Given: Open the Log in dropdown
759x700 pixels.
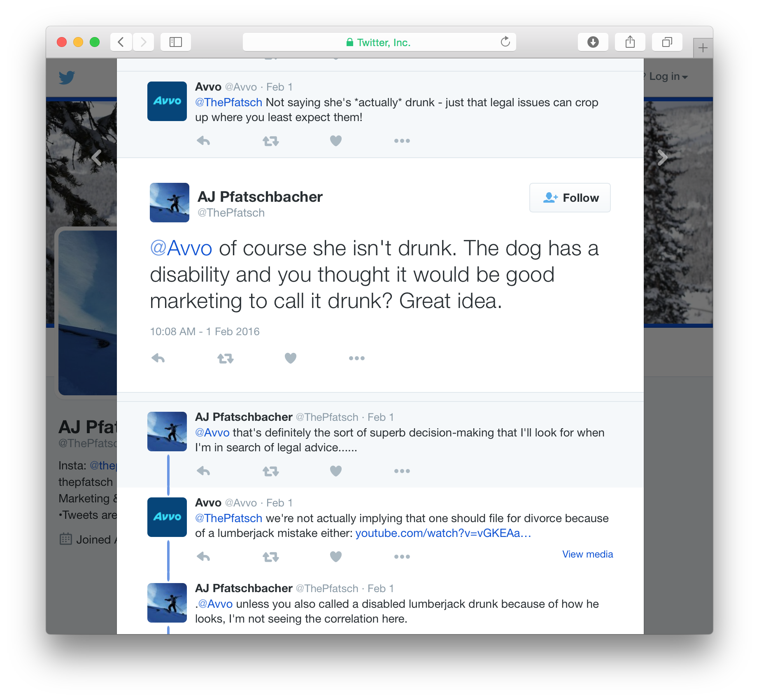Looking at the screenshot, I should [668, 77].
